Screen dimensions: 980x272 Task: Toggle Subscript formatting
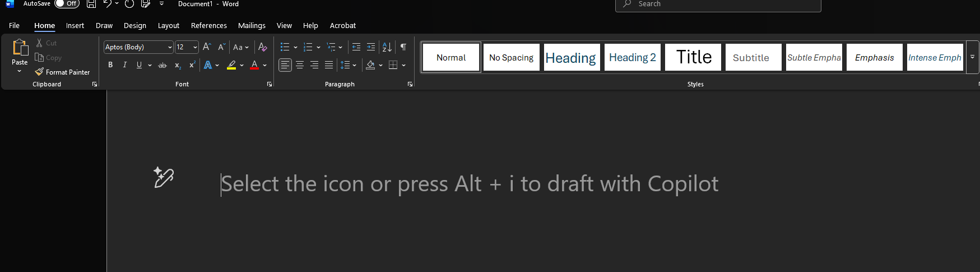(x=178, y=65)
